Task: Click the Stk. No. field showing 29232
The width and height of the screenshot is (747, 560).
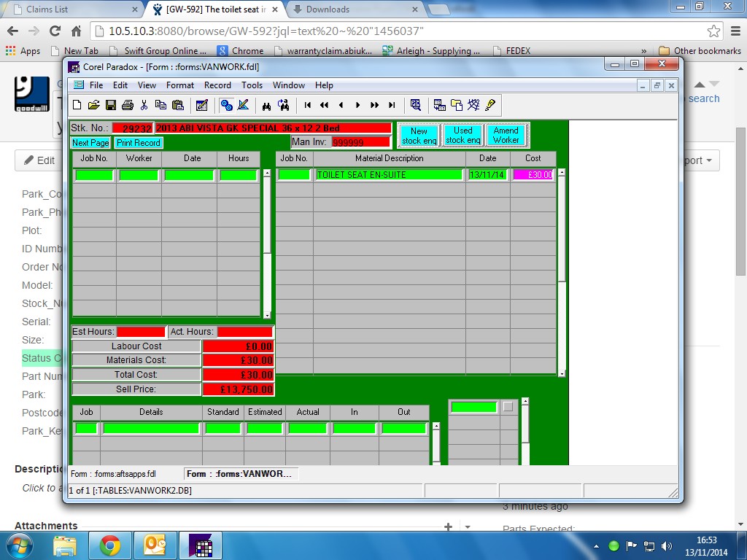Action: (x=133, y=128)
